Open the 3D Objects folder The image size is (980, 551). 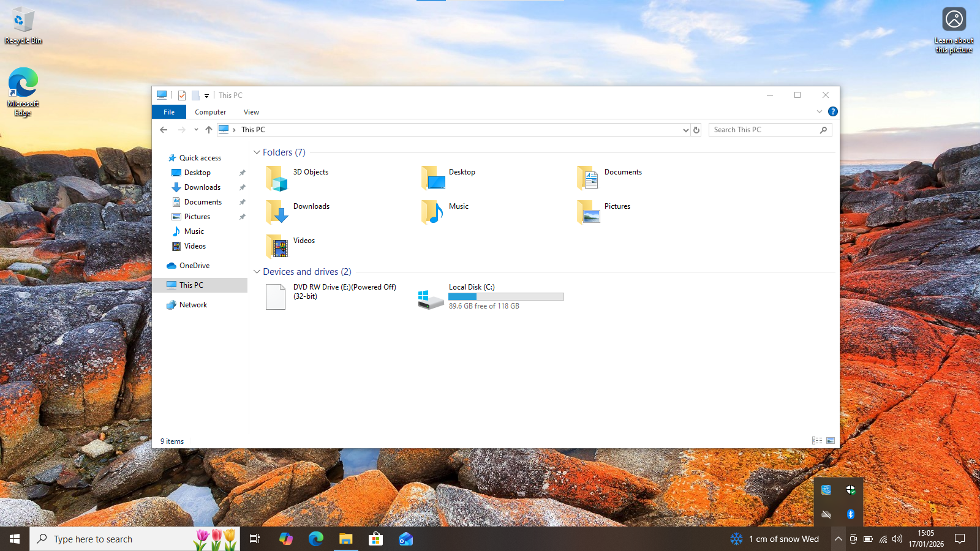[x=277, y=178]
